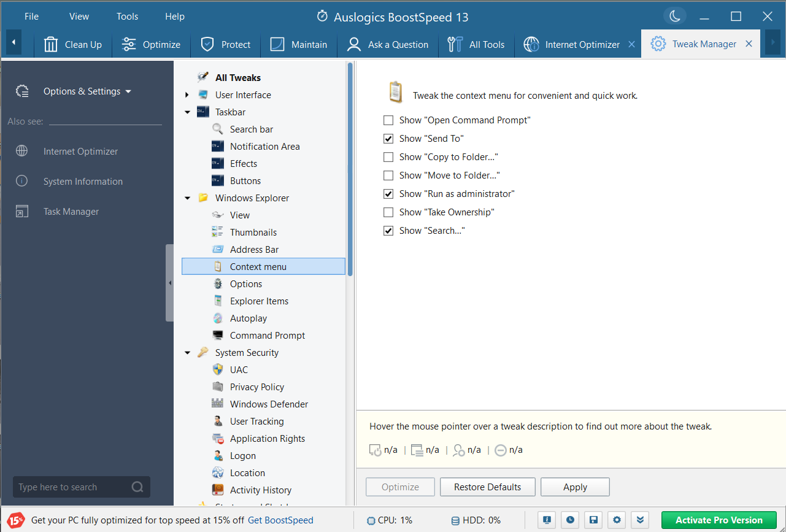Click the dark mode moon icon
The height and width of the screenshot is (532, 786).
674,16
